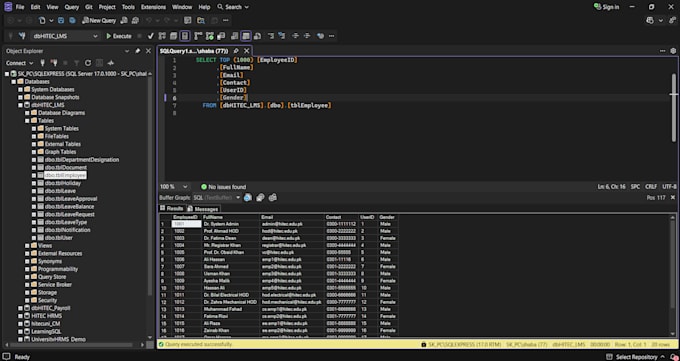Toggle Results to File output mode
This screenshot has height=361, width=680.
coord(257,36)
